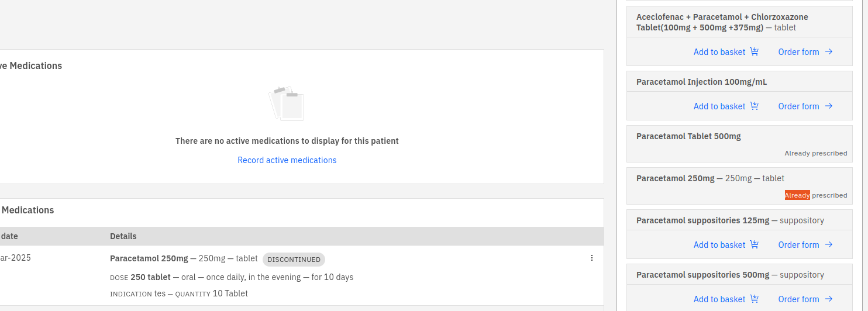This screenshot has height=311, width=868.
Task: Click Paracetamol 250mg name in medications table
Action: (149, 258)
